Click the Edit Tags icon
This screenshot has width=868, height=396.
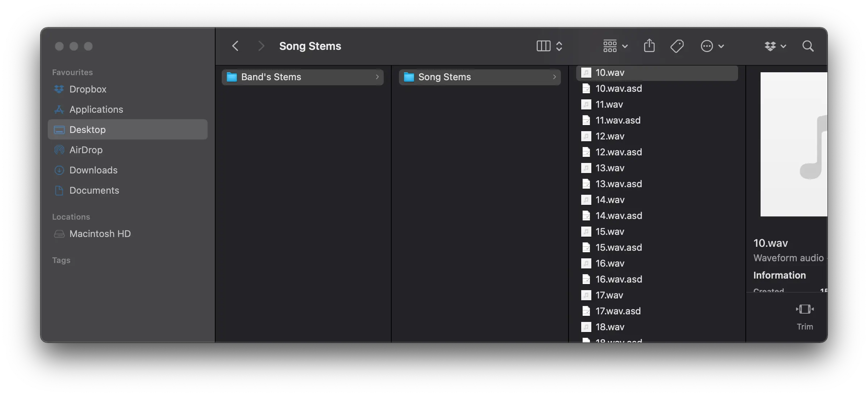coord(677,46)
